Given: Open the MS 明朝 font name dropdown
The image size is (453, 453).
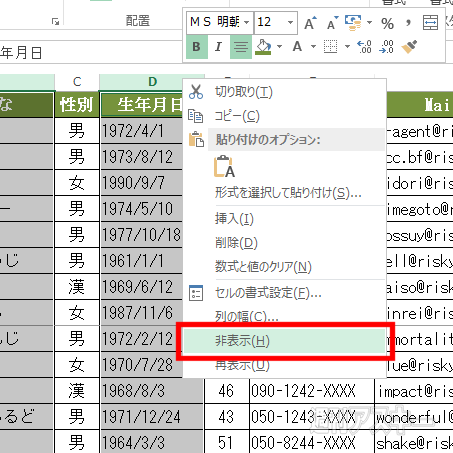Looking at the screenshot, I should pos(247,23).
